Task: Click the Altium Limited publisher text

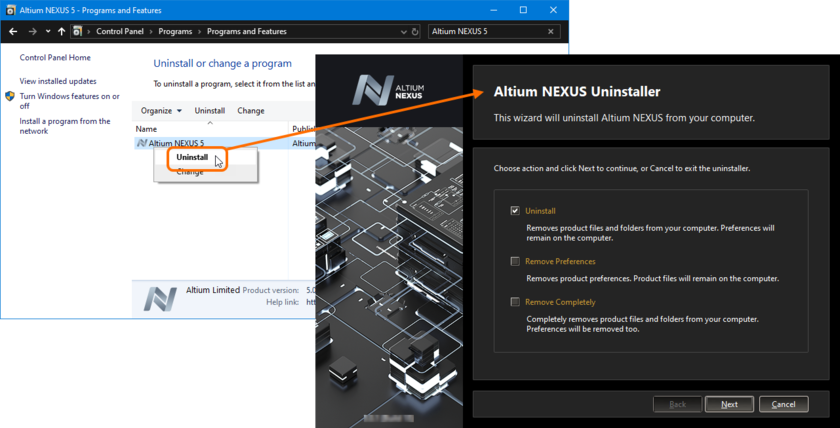Action: (x=213, y=290)
